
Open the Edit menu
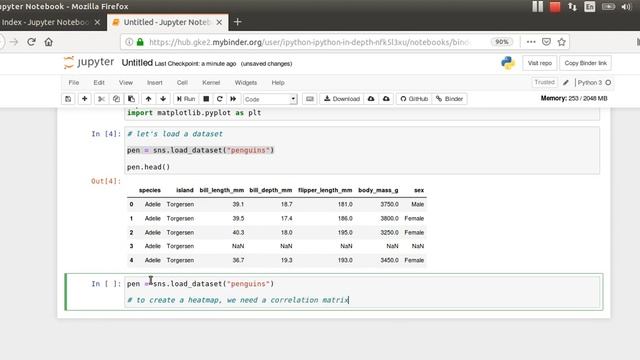tap(99, 82)
